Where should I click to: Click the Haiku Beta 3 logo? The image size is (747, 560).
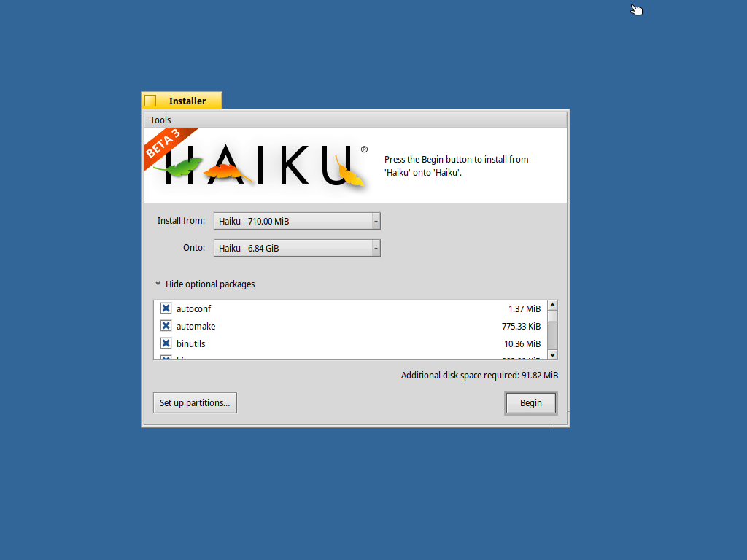[258, 164]
